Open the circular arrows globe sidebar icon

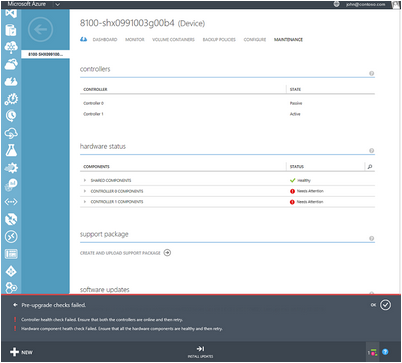coord(11,219)
